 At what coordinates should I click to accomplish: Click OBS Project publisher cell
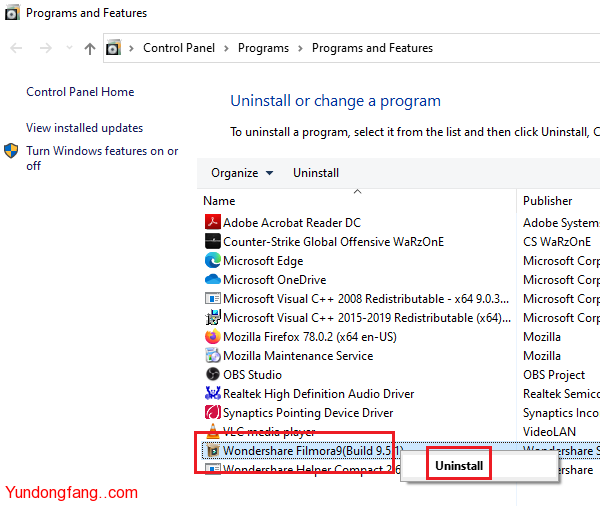click(554, 375)
